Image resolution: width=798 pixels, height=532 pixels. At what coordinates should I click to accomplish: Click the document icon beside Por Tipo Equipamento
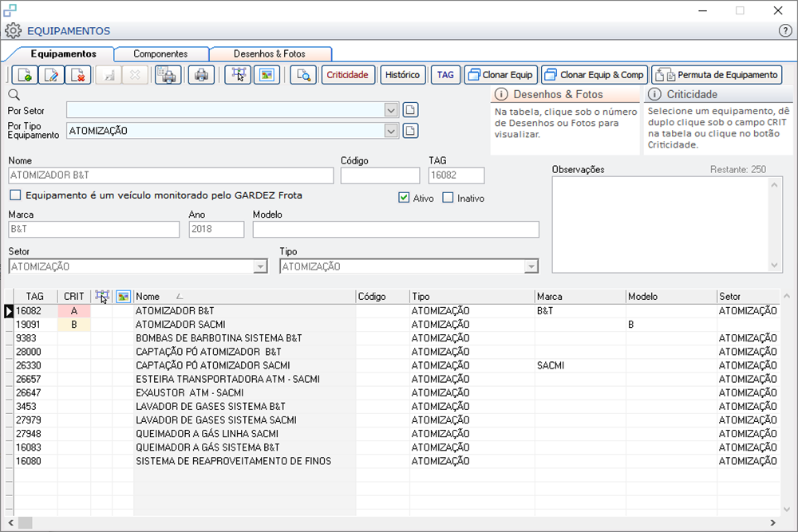pos(411,131)
